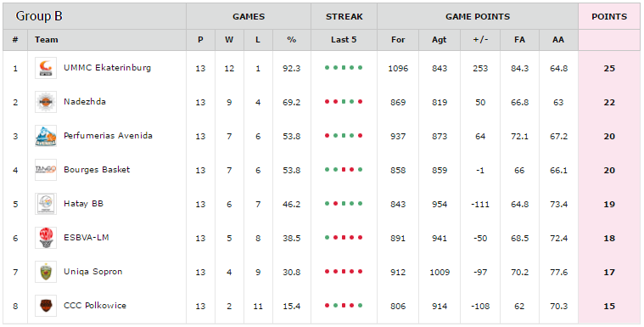The width and height of the screenshot is (644, 327).
Task: Select the Bourges Basket Tango logo
Action: pos(46,170)
